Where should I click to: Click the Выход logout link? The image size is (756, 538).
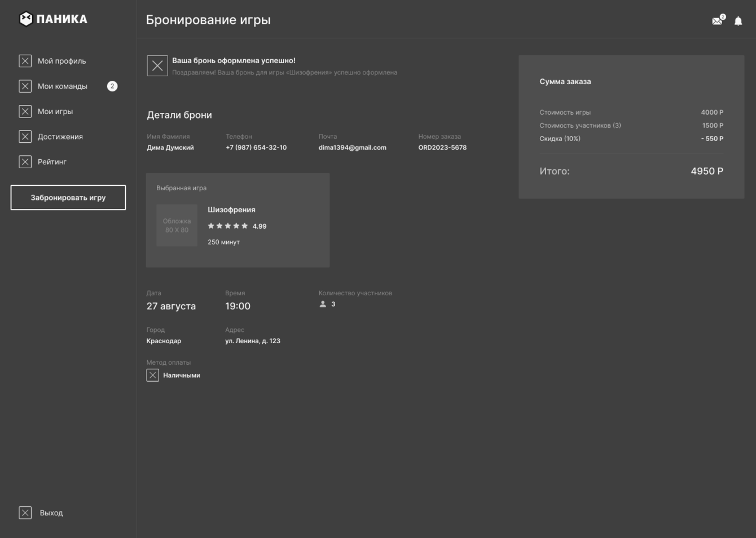click(x=51, y=513)
